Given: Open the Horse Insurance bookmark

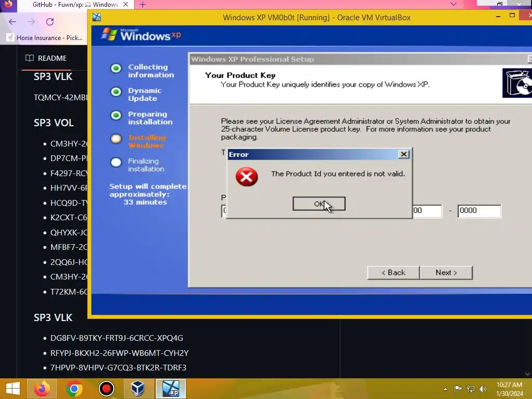Looking at the screenshot, I should click(x=45, y=37).
